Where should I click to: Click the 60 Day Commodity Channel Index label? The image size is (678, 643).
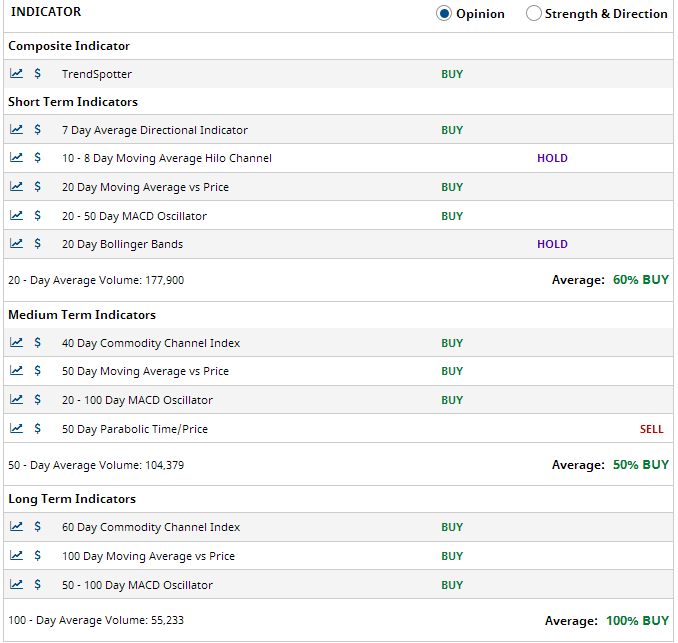pos(151,527)
